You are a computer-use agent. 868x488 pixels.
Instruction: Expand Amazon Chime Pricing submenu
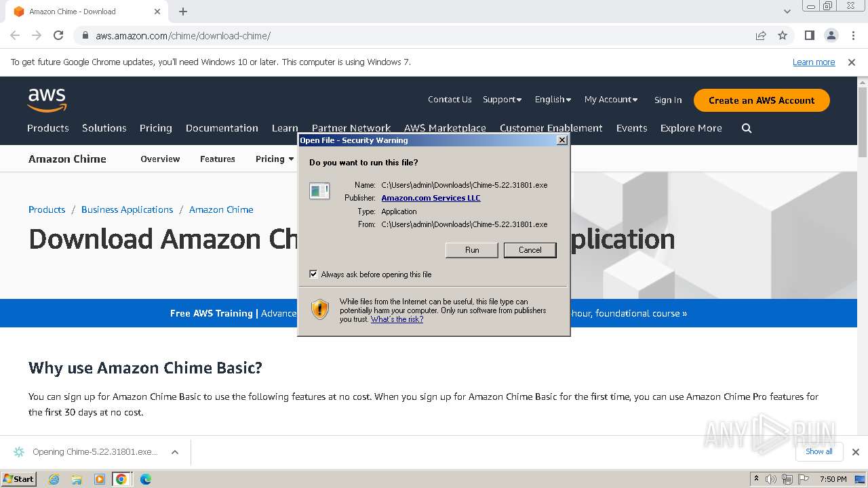point(275,159)
